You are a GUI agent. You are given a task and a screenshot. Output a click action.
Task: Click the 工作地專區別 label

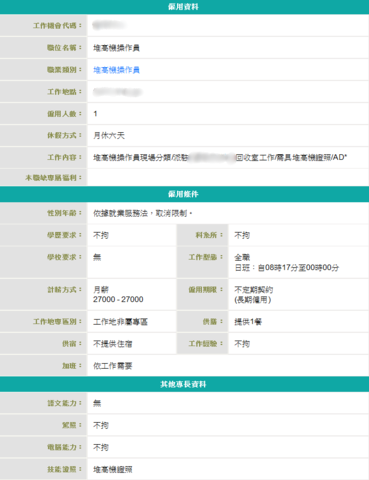57,322
